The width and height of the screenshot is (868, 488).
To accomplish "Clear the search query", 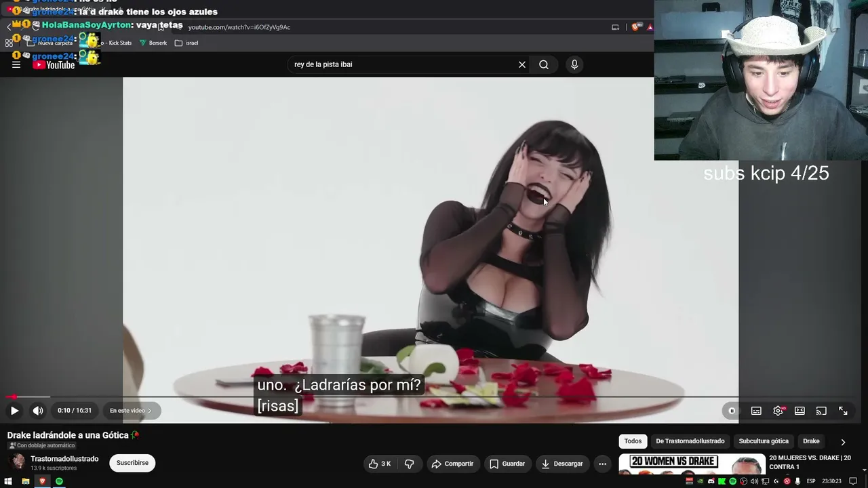I will (522, 64).
